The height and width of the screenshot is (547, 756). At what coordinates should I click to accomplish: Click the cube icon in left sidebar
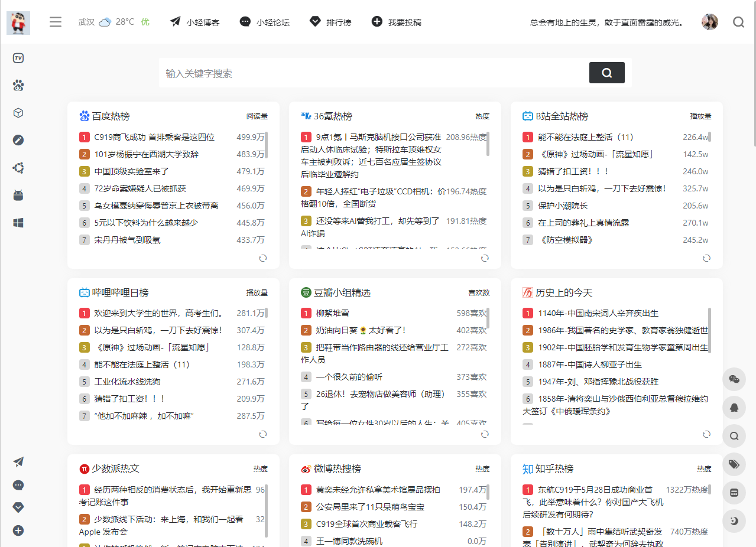[18, 113]
